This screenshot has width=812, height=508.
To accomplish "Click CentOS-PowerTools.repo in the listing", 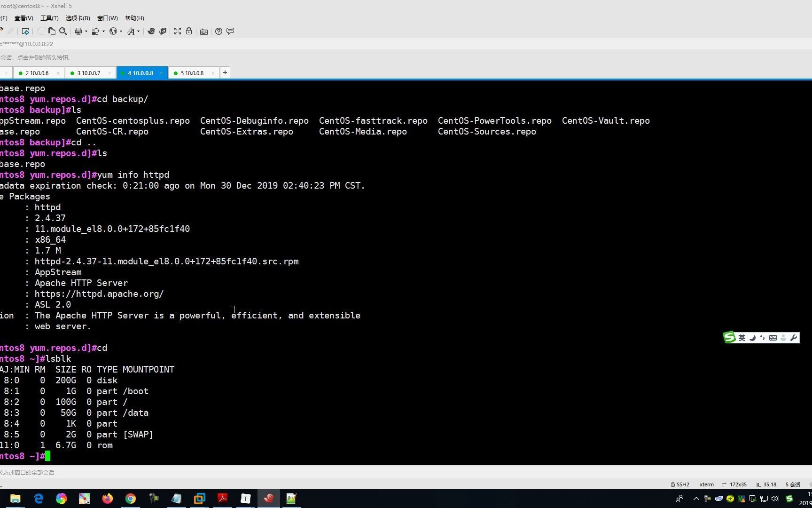I will (x=495, y=121).
